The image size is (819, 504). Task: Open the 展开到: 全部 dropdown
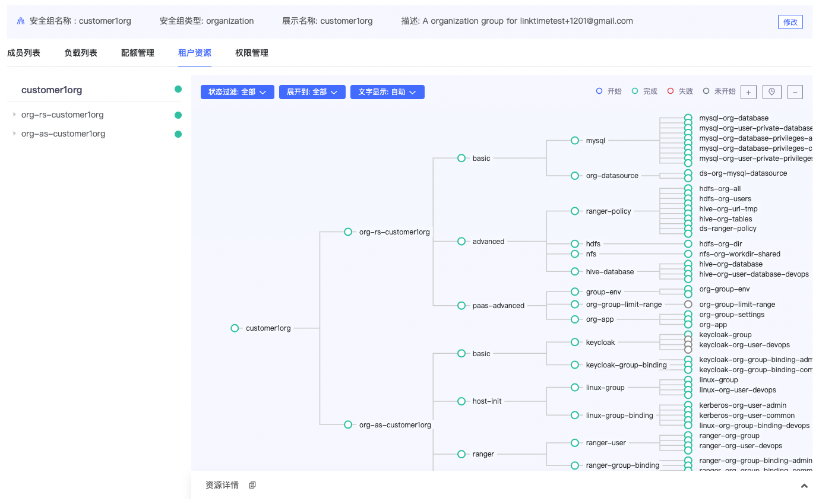pyautogui.click(x=312, y=92)
